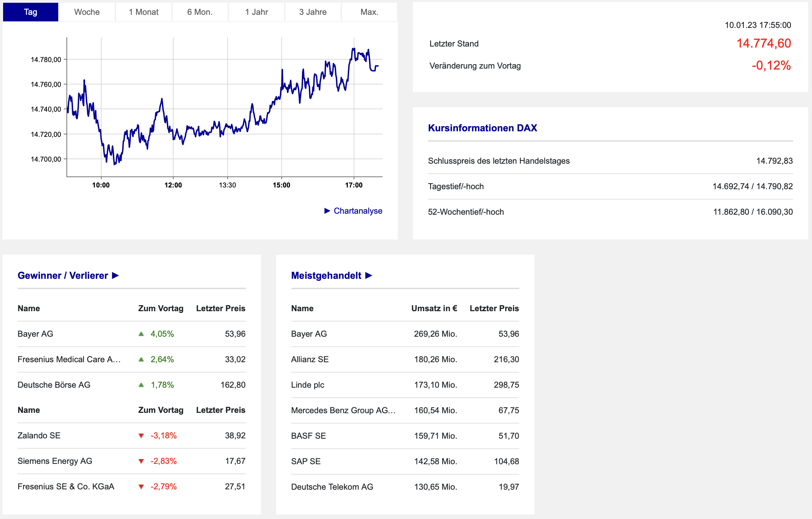Open Allianz SE in Meistgehandelt list
This screenshot has height=519, width=812.
click(x=310, y=359)
